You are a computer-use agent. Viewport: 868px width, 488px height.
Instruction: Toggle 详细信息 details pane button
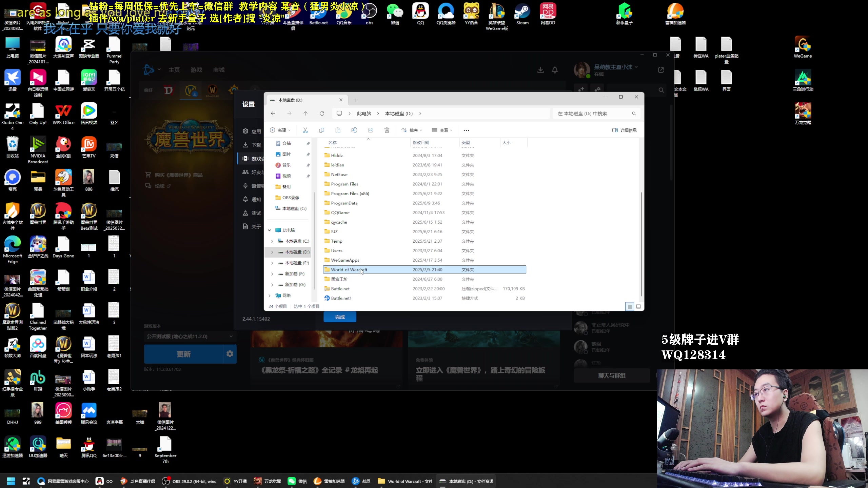click(x=624, y=130)
